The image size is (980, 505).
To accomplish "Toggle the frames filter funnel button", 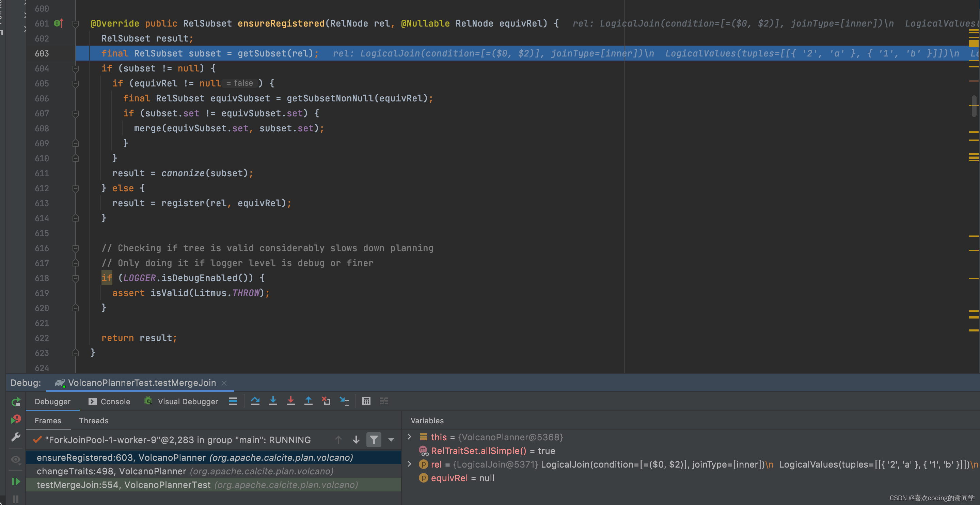I will pyautogui.click(x=374, y=440).
